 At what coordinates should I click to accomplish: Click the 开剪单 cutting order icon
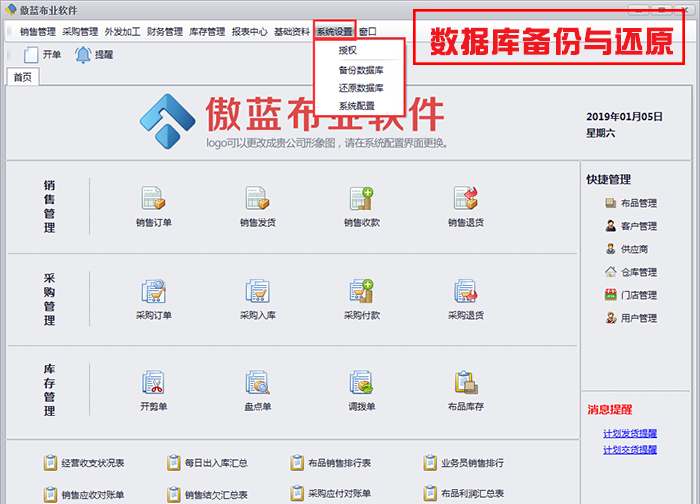pyautogui.click(x=153, y=384)
